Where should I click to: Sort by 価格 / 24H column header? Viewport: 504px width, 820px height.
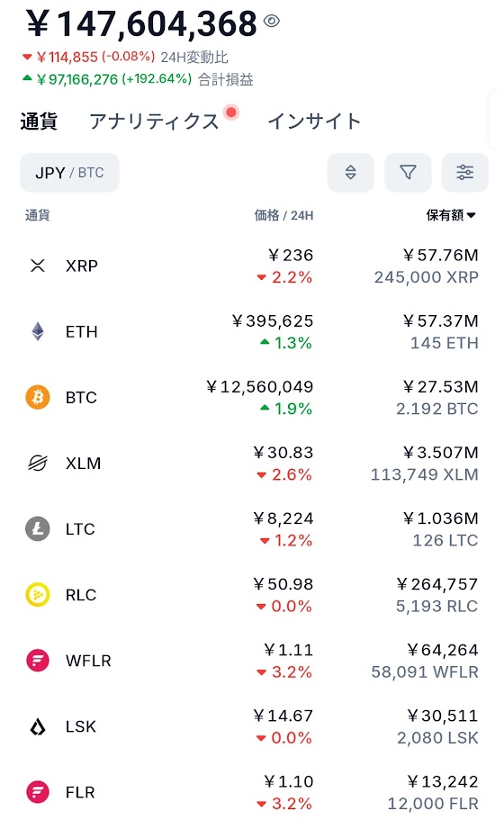283,215
